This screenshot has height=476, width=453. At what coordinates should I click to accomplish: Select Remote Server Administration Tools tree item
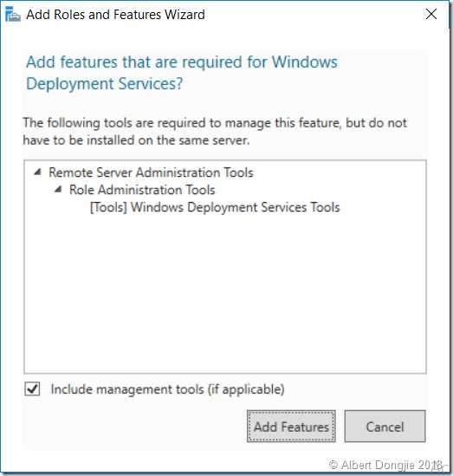pyautogui.click(x=151, y=173)
